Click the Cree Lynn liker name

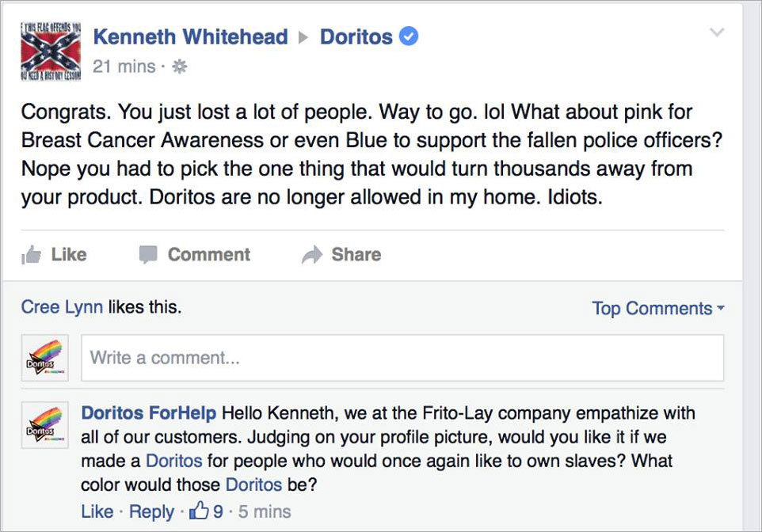click(x=62, y=306)
